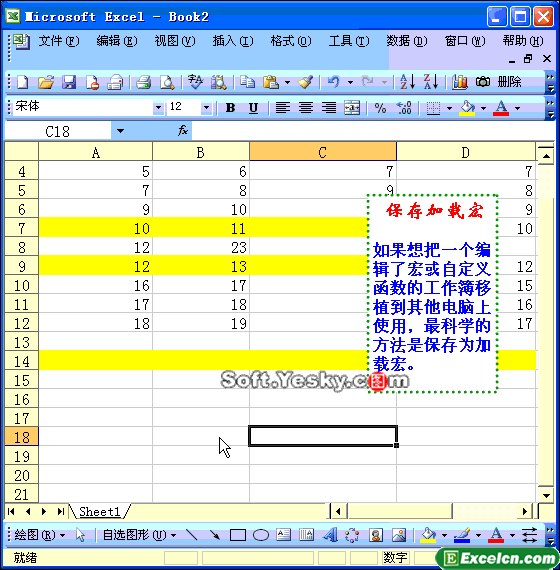Select the Oval drawing tool
The width and height of the screenshot is (560, 570).
[x=261, y=535]
